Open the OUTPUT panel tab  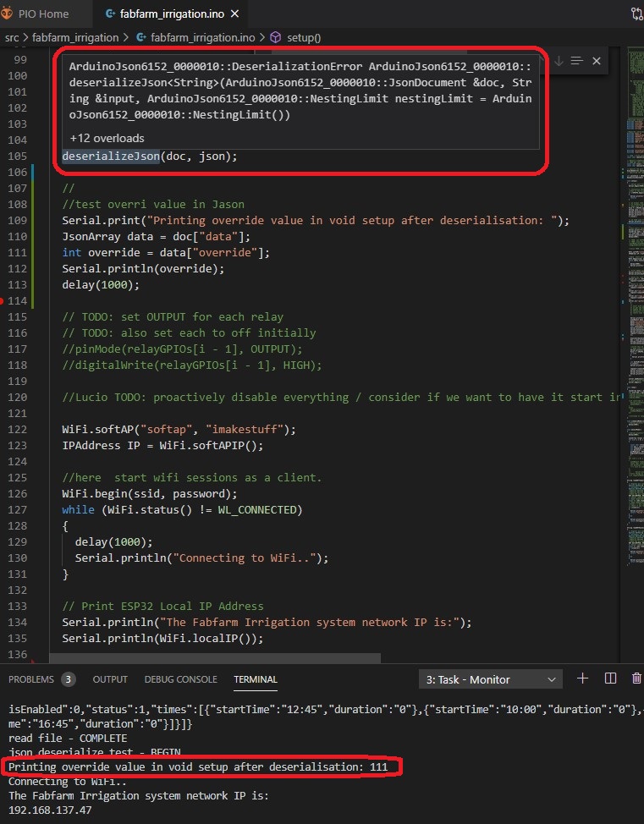pos(110,680)
